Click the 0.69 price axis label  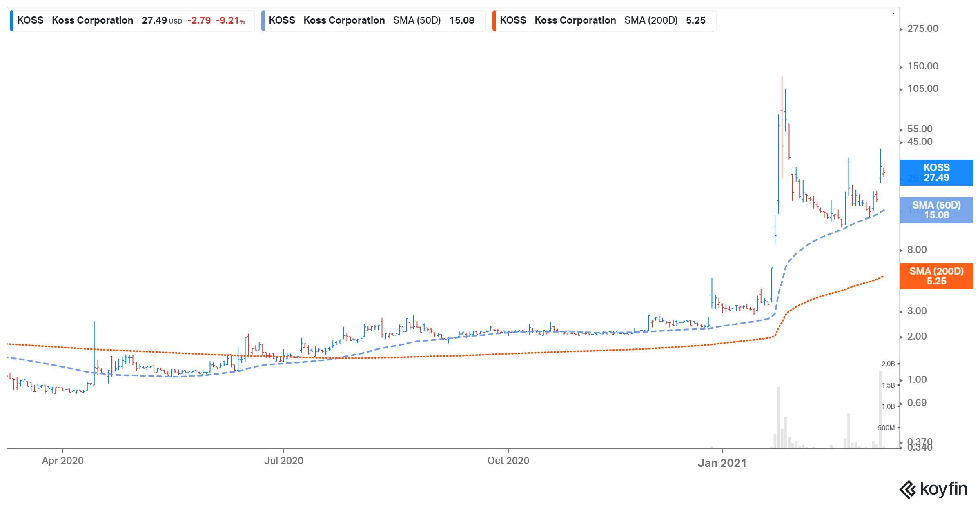point(917,403)
